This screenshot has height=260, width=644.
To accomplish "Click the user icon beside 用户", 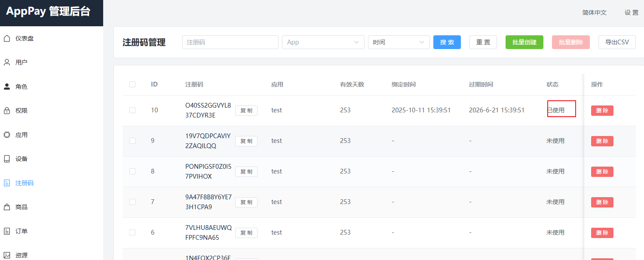I will [7, 62].
